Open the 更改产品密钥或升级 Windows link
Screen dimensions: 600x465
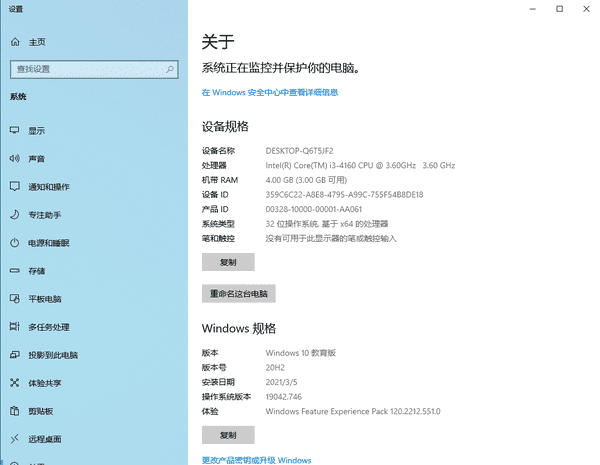[256, 460]
